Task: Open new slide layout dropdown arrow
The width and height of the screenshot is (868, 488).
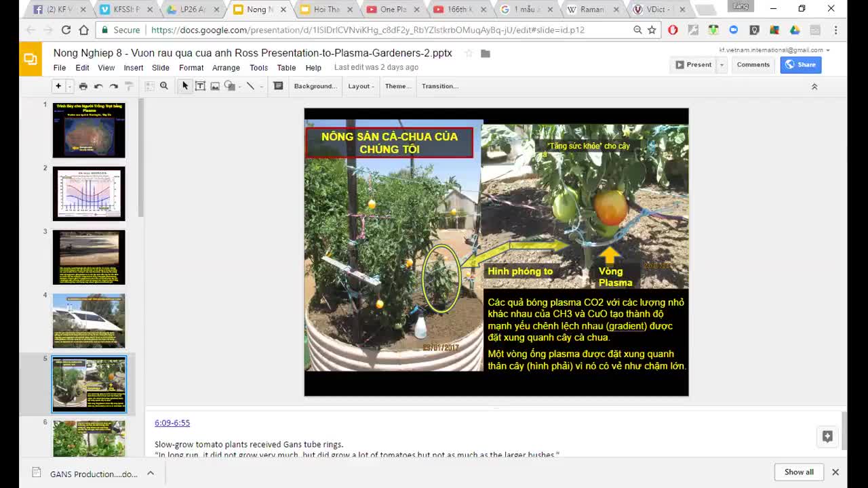Action: (69, 87)
